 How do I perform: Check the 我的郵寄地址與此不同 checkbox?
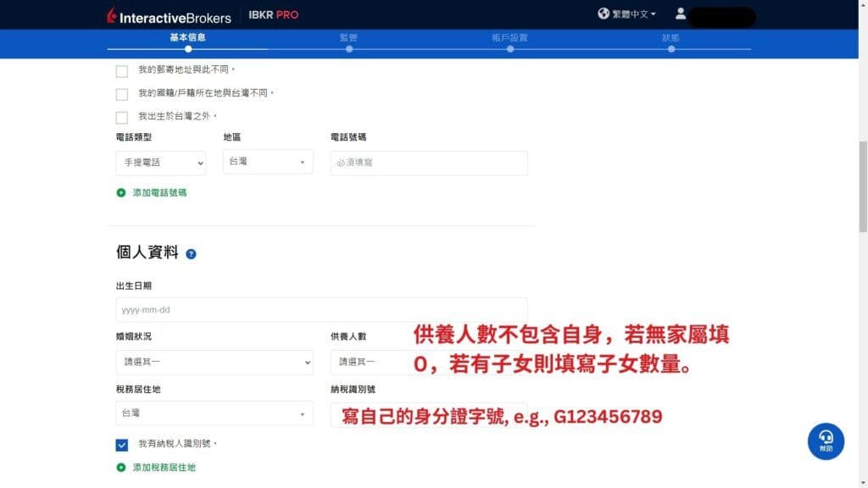(x=121, y=71)
